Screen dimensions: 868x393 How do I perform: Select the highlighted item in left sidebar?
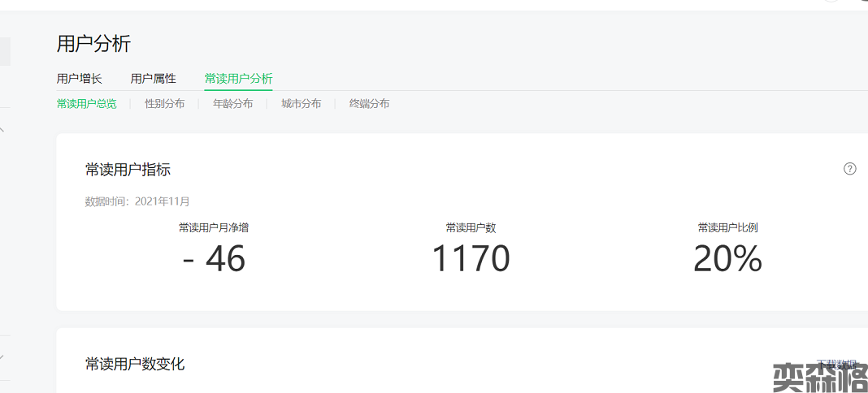(x=5, y=51)
